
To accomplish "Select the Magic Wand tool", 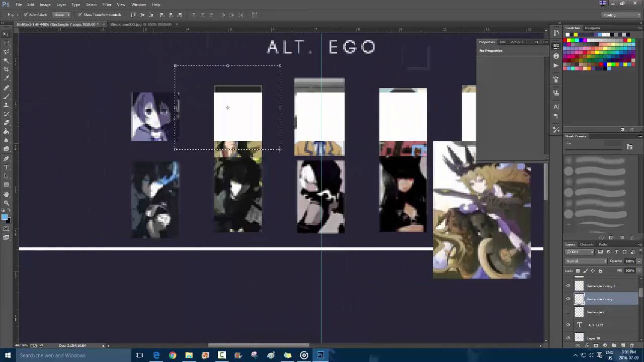I will coord(7,60).
